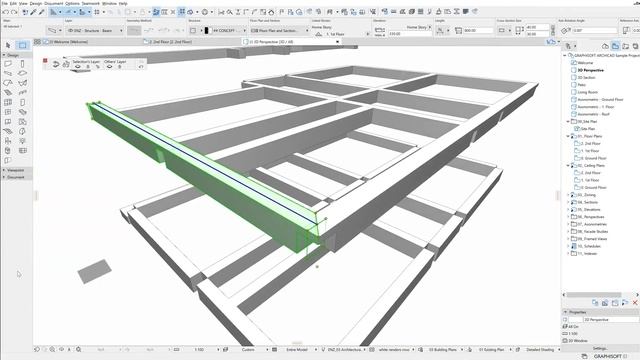The width and height of the screenshot is (640, 360).
Task: Click the black pen color swatch in Structure
Action: 207,31
